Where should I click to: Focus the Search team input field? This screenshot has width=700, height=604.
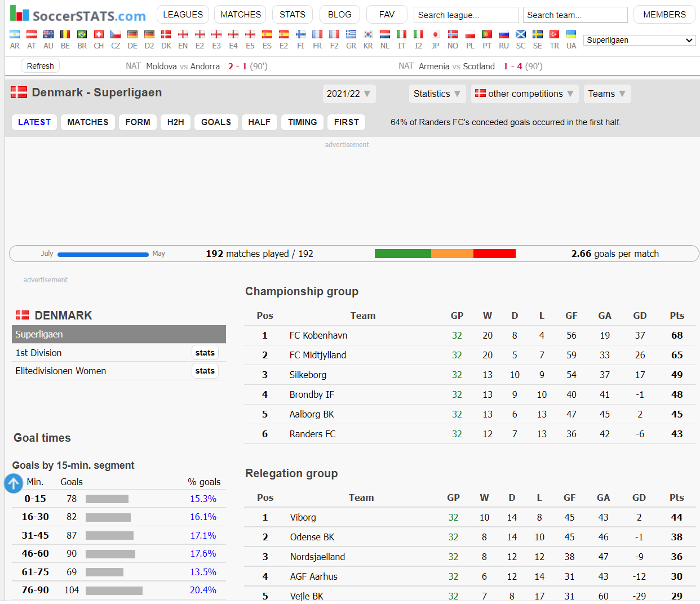click(575, 15)
